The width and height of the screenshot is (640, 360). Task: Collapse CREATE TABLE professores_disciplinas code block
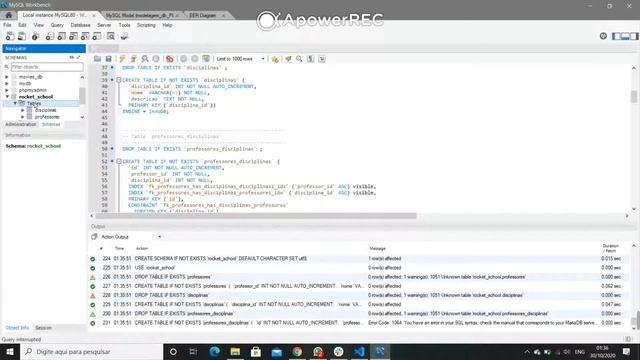point(119,161)
